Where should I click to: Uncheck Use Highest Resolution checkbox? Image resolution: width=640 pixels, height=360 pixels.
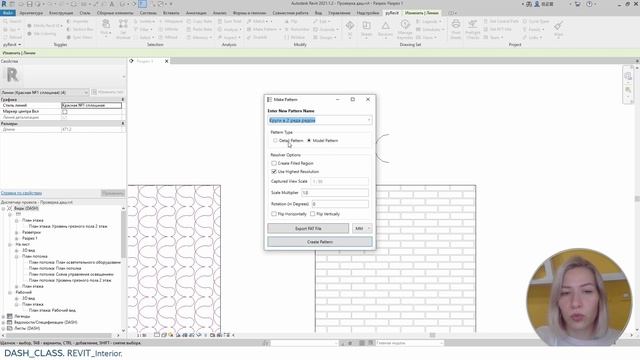tap(274, 171)
